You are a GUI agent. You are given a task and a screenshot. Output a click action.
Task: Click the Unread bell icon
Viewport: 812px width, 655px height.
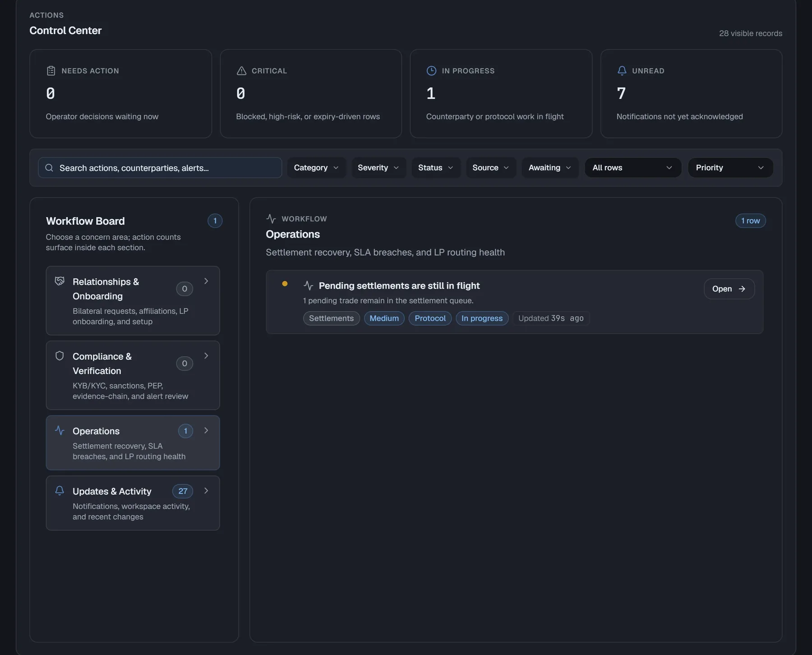(622, 71)
